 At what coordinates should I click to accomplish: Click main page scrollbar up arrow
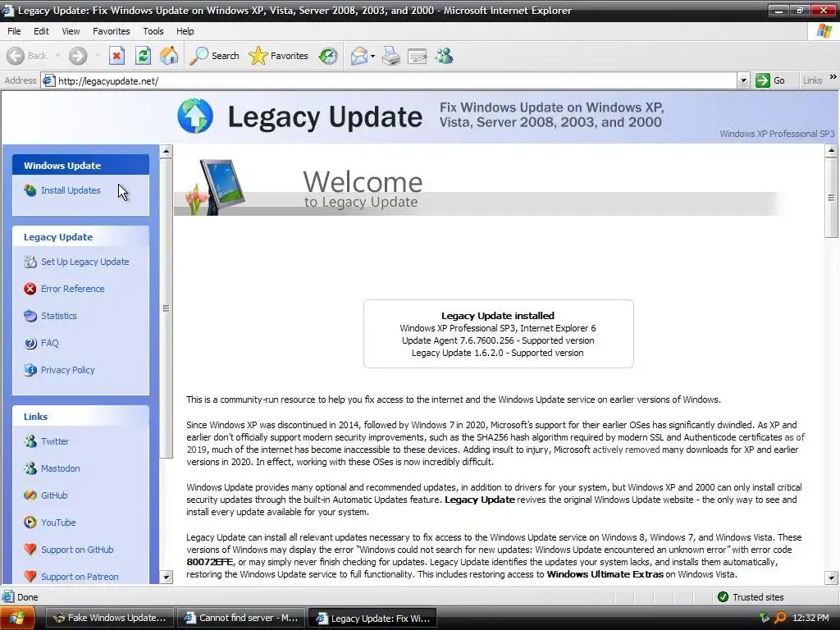click(831, 151)
